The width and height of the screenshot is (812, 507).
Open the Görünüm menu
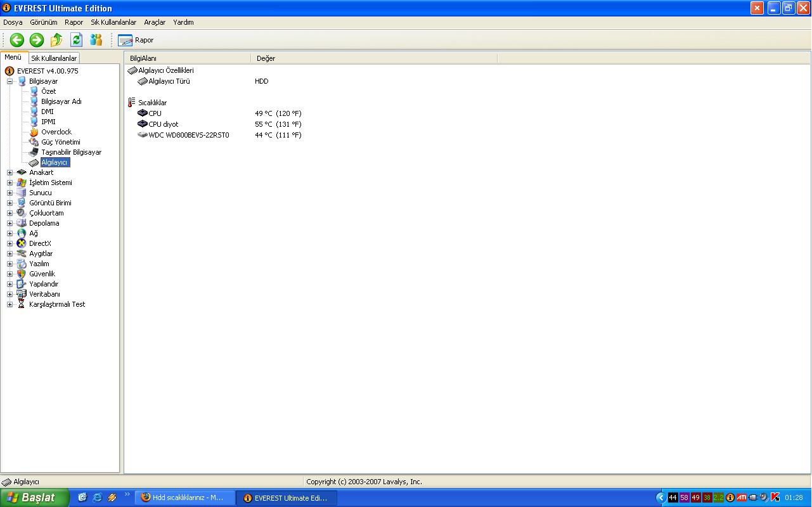coord(44,22)
